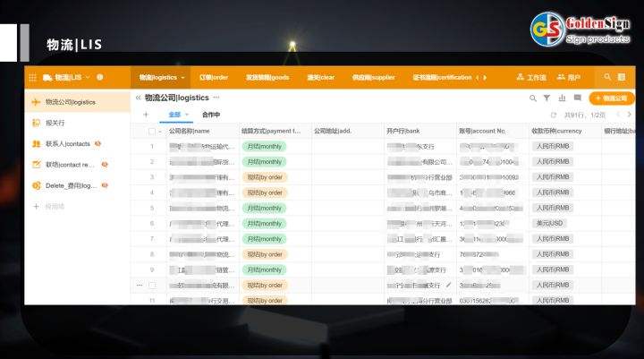
Task: Click the search magnifier in the orange header
Action: tap(608, 78)
